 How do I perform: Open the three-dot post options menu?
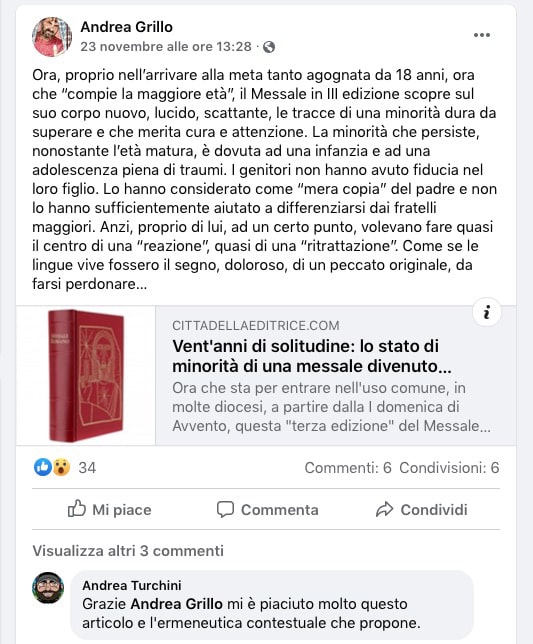tap(481, 35)
